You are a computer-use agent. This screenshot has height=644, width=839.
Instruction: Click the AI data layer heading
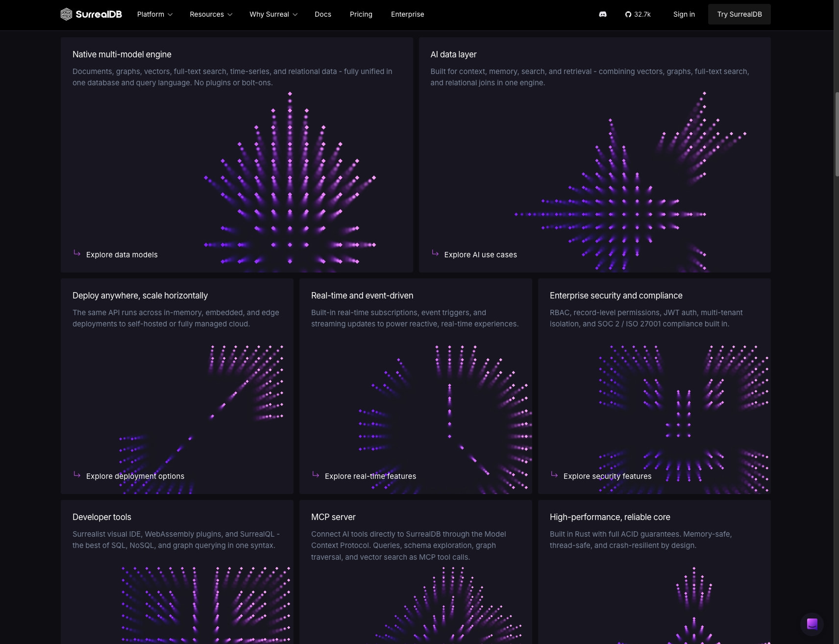[x=454, y=54]
